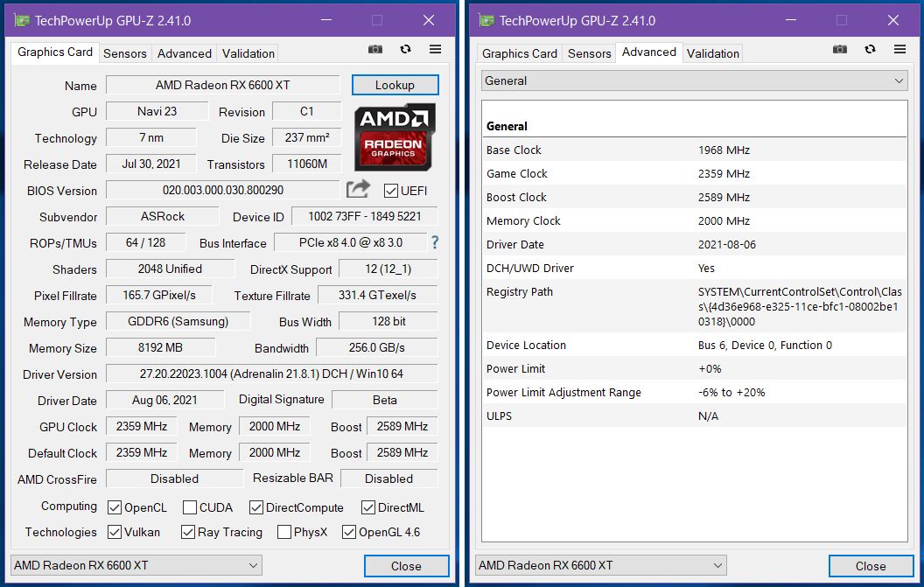Click the Bus Interface question mark icon
This screenshot has width=924, height=587.
tap(435, 242)
